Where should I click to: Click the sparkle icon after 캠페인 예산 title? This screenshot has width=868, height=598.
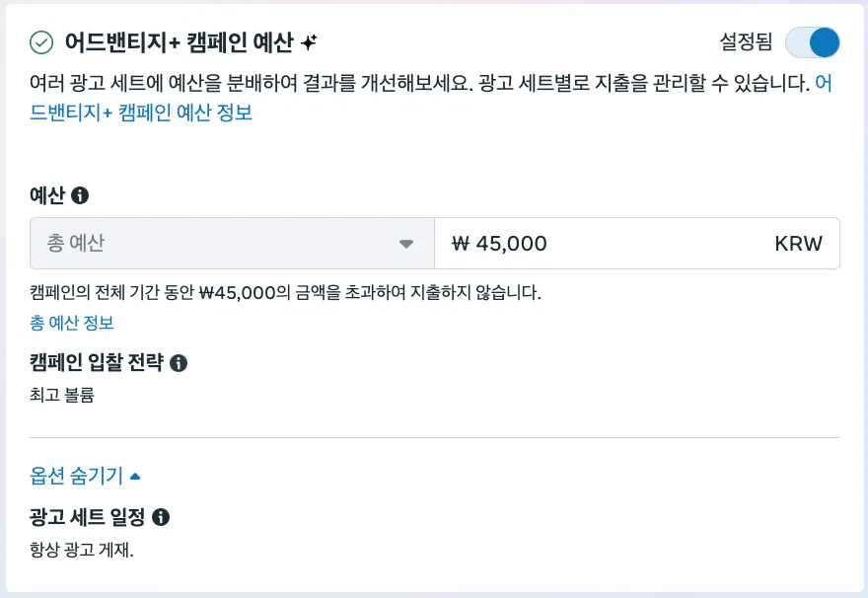pos(309,42)
